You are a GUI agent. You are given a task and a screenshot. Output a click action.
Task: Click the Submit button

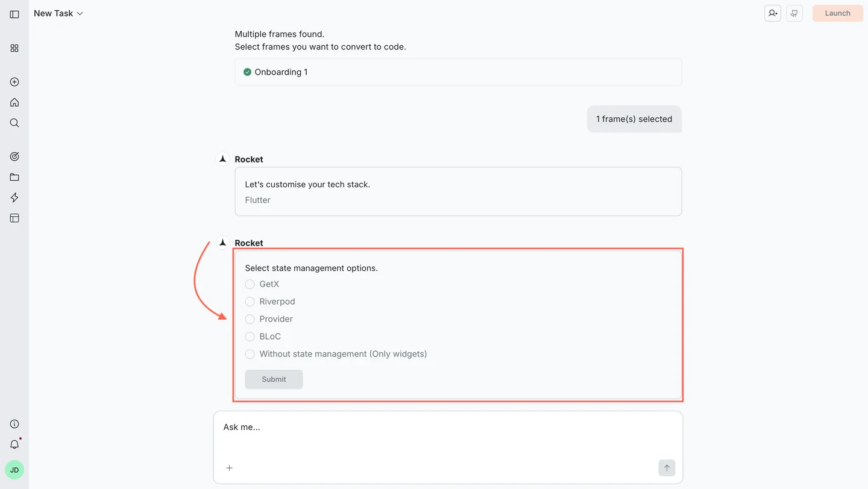click(x=274, y=379)
